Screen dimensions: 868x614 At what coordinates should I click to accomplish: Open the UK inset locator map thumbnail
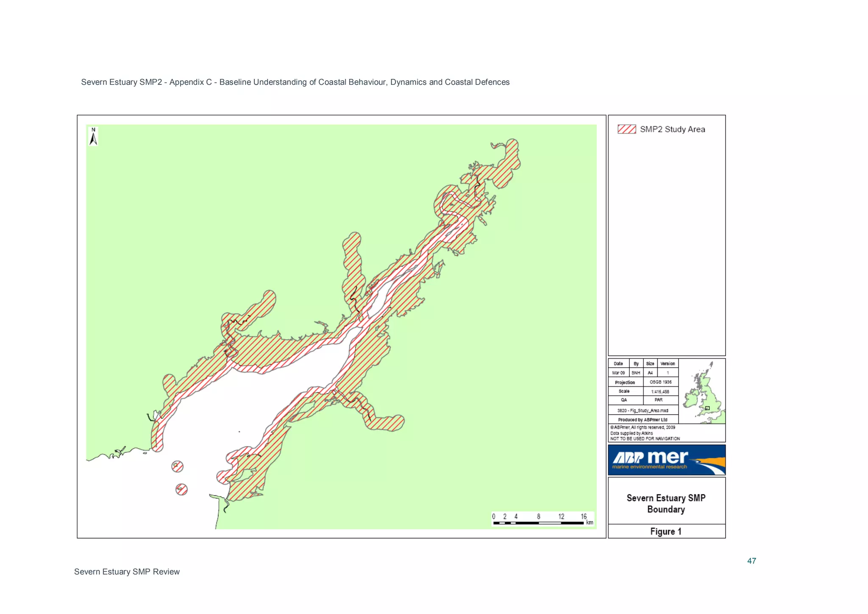(702, 391)
